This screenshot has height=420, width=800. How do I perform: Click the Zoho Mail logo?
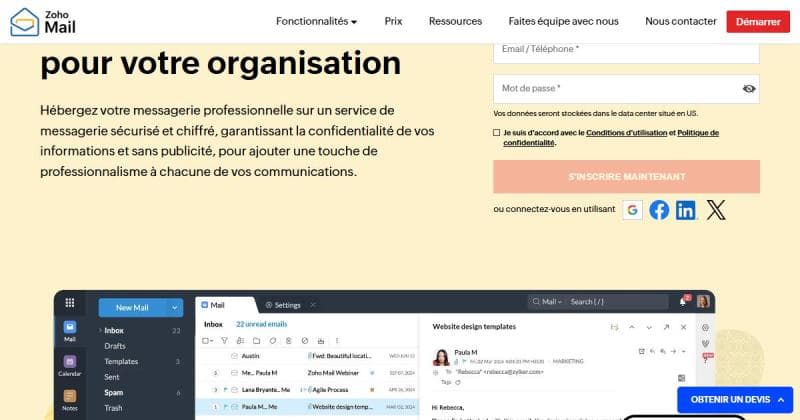(x=43, y=21)
